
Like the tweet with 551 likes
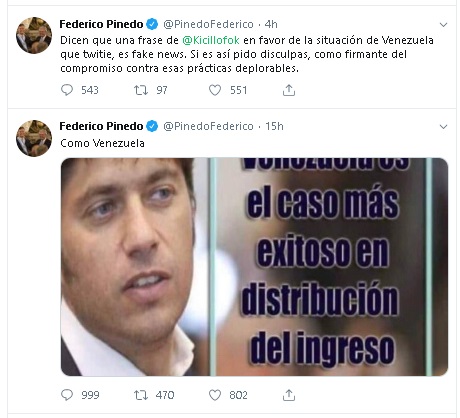click(x=215, y=90)
